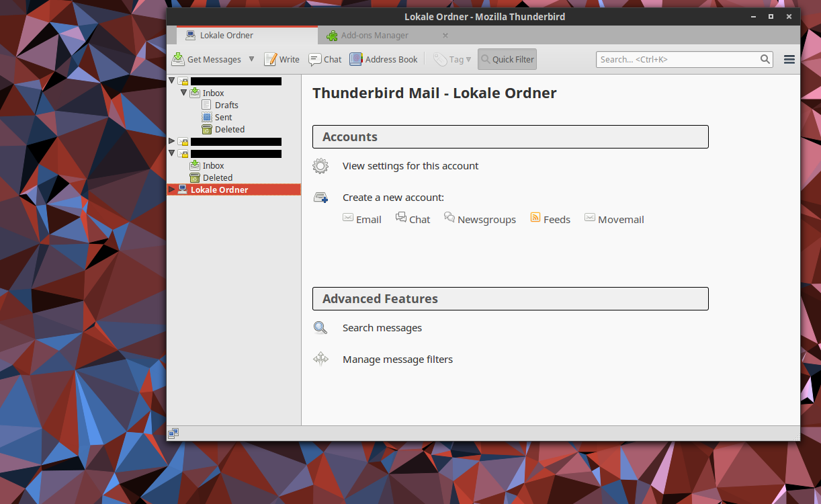Collapse the third account in folder tree
The height and width of the screenshot is (504, 821).
coord(171,153)
